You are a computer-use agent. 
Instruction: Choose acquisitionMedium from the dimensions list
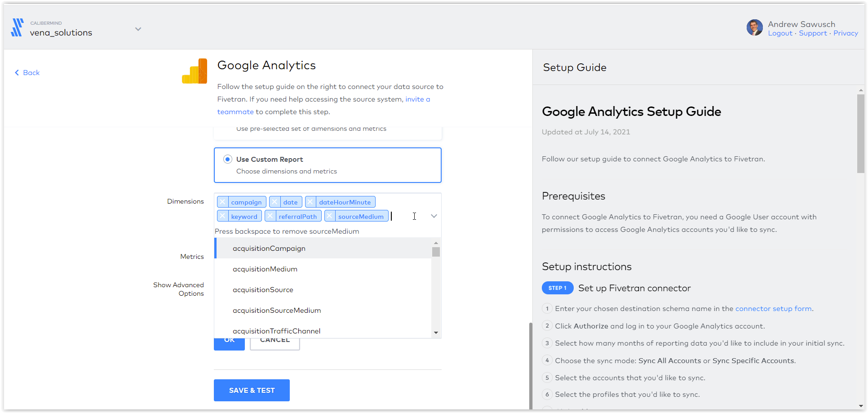coord(323,269)
